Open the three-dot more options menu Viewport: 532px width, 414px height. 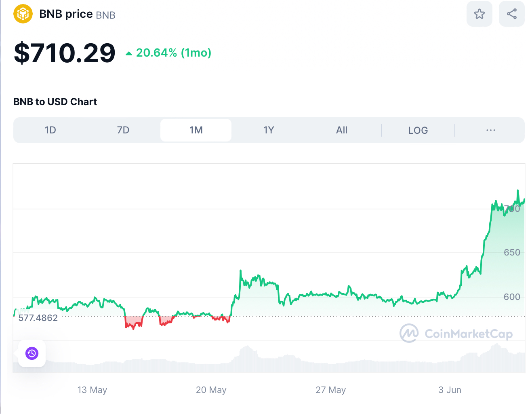(491, 130)
